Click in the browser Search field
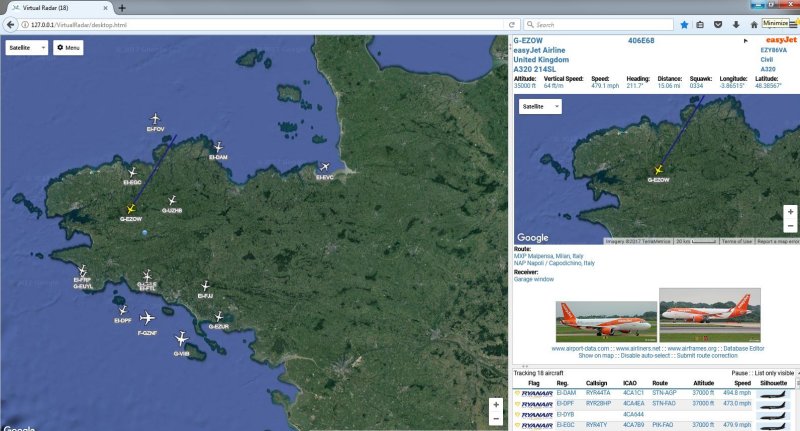Screen dimensions: 800x431 [x=598, y=24]
